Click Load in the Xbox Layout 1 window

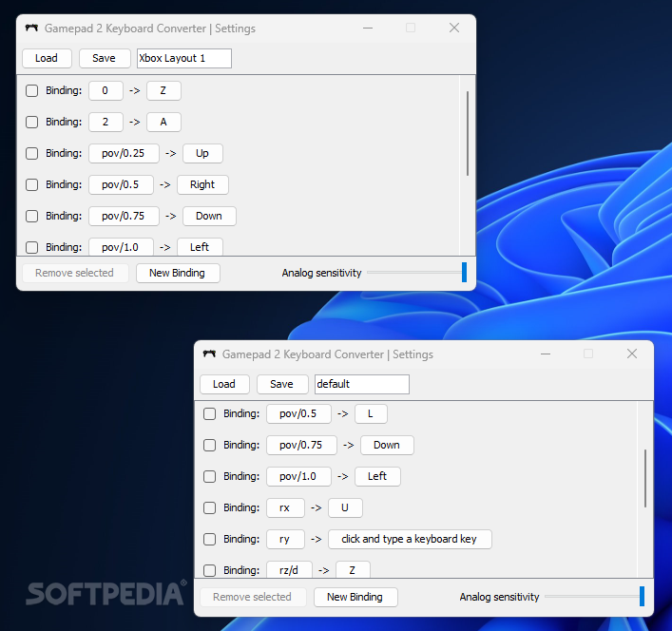(x=47, y=58)
